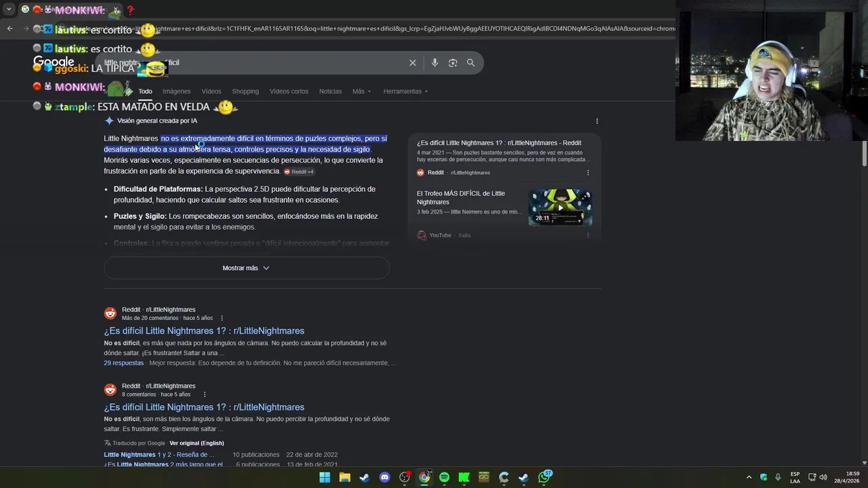Click the page vertical scrollbar
The width and height of the screenshot is (868, 488).
865,155
